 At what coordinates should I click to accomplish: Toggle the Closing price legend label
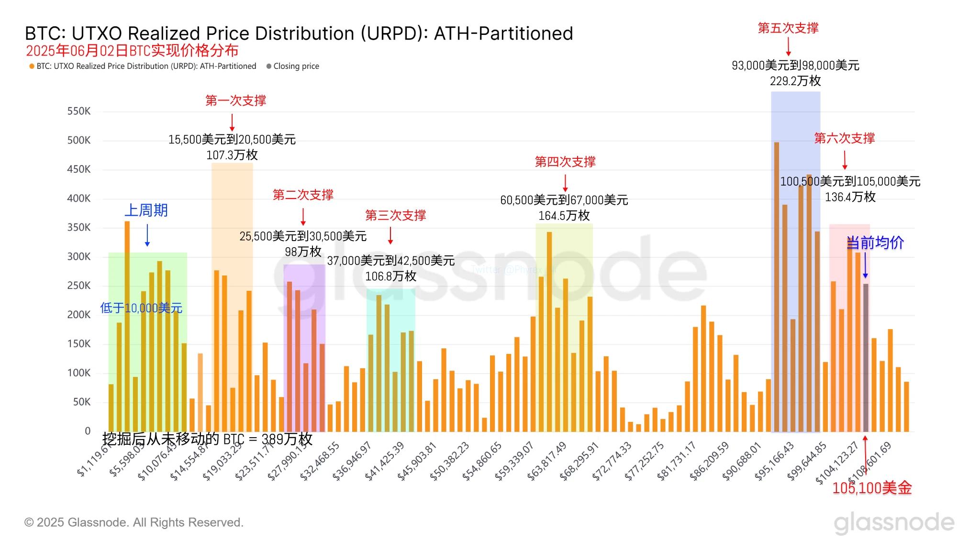(296, 66)
